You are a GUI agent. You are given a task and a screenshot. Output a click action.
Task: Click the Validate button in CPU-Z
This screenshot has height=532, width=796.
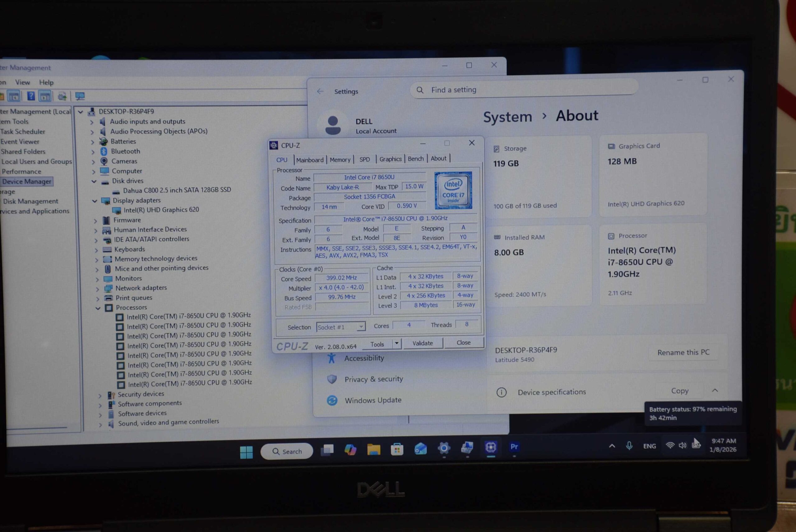(423, 343)
